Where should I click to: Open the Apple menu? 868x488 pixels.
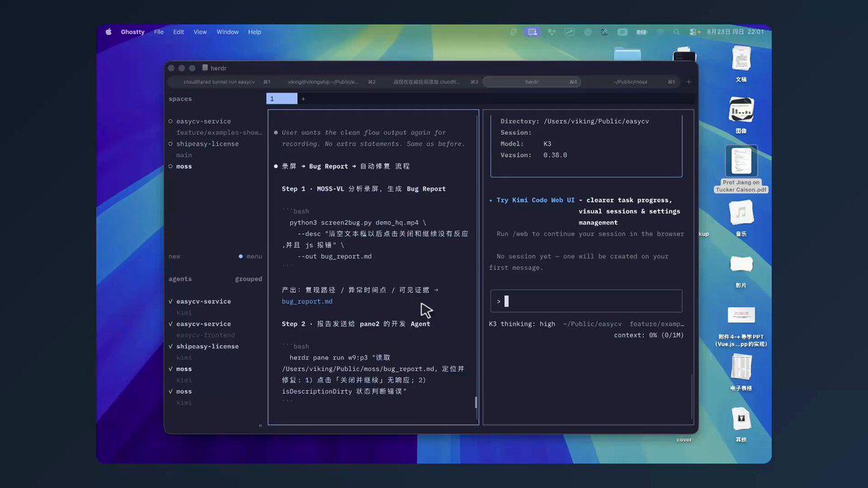tap(109, 32)
